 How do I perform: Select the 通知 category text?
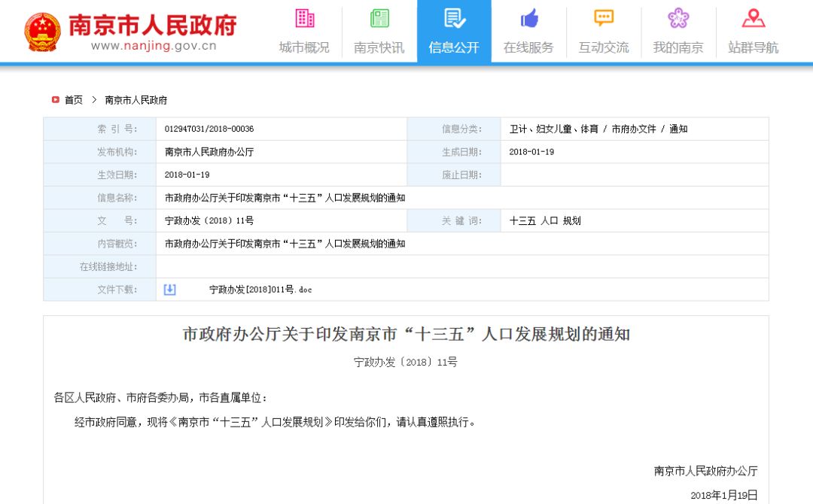click(x=678, y=129)
